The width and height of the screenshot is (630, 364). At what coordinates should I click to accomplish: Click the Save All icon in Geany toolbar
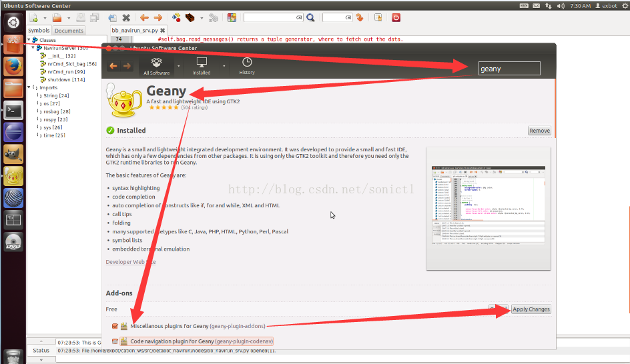[x=95, y=17]
